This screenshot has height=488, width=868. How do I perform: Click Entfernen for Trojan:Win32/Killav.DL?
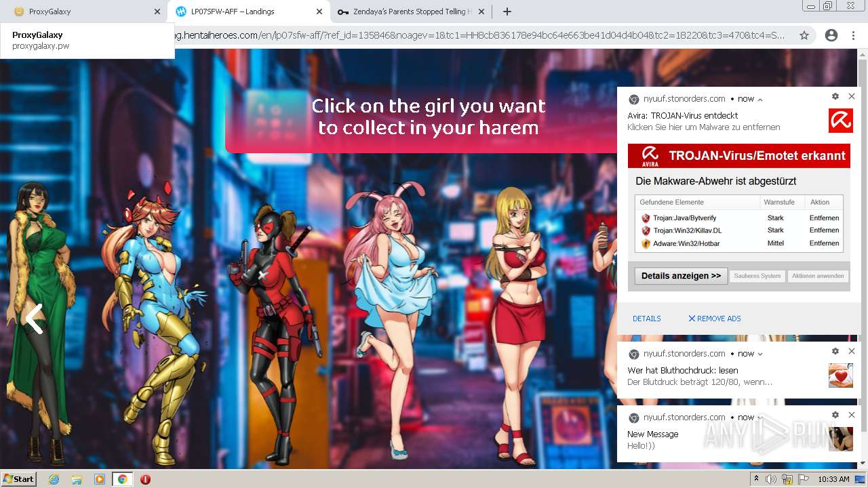[x=824, y=230]
